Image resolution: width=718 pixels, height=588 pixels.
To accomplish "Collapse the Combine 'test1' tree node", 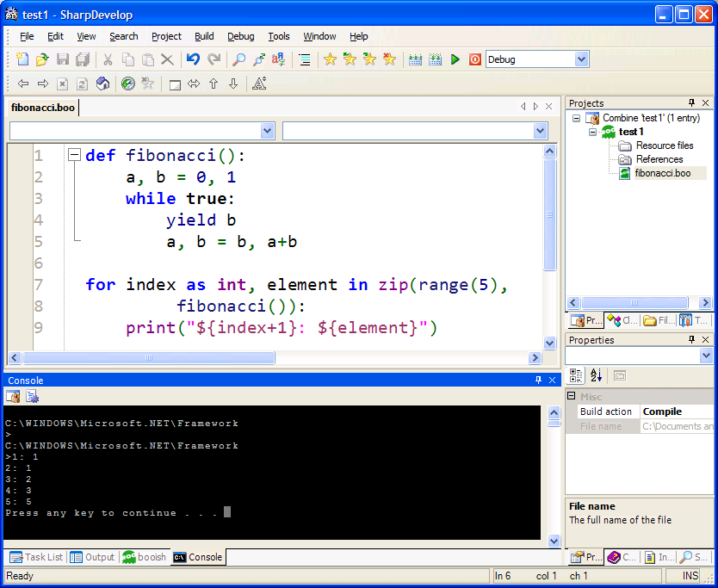I will [577, 118].
